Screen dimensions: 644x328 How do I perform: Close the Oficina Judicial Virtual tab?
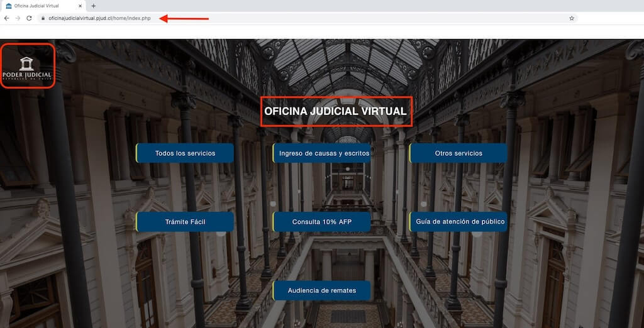pyautogui.click(x=80, y=6)
